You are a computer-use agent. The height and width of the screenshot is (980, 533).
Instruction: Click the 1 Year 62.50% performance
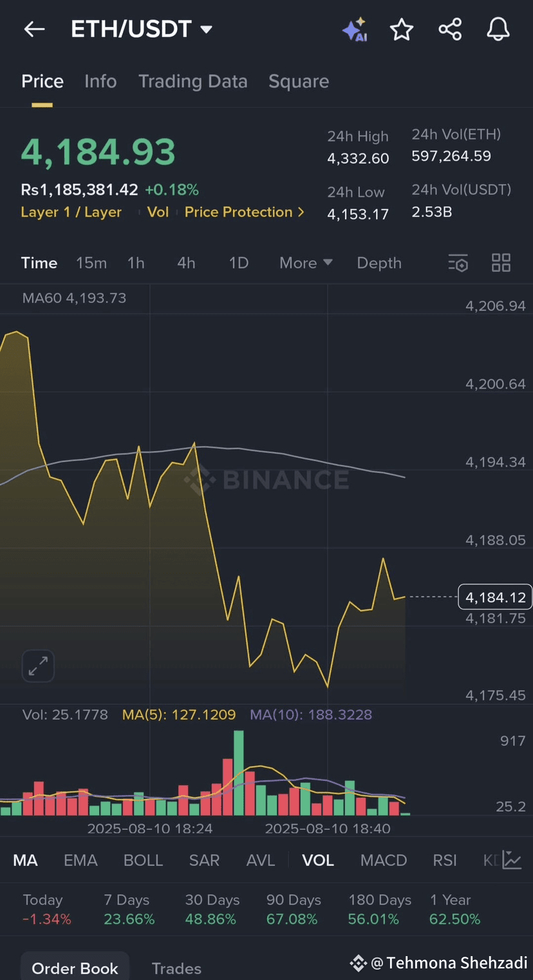tap(454, 910)
